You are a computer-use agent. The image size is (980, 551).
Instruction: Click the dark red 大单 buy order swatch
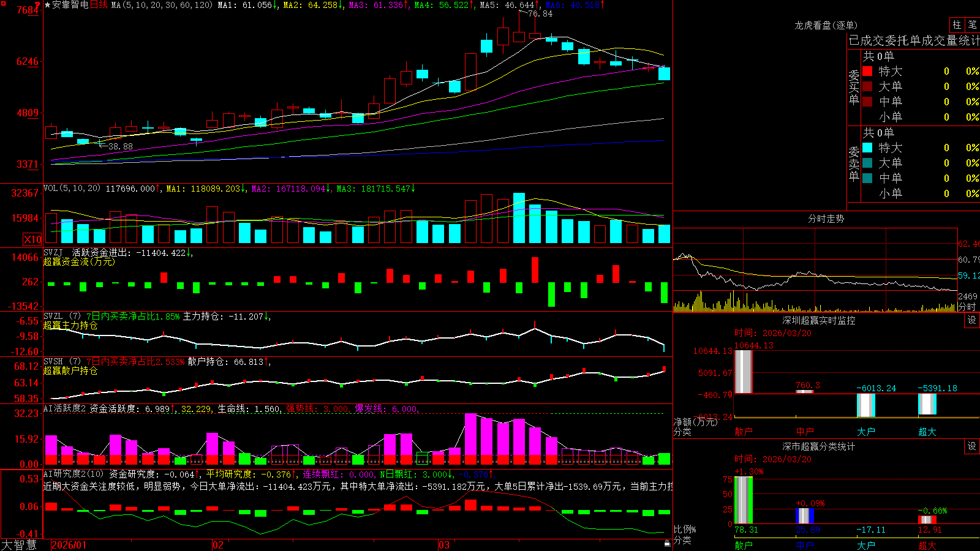click(867, 86)
